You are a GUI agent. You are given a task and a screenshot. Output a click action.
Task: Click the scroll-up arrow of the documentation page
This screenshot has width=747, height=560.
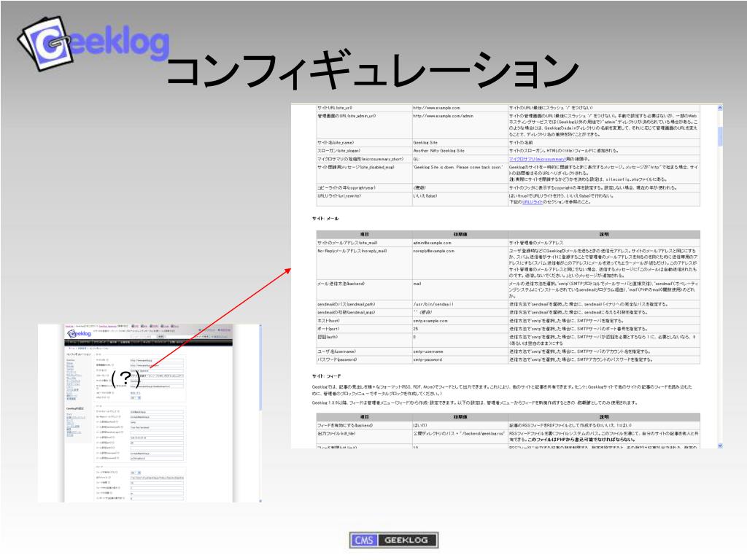(719, 108)
